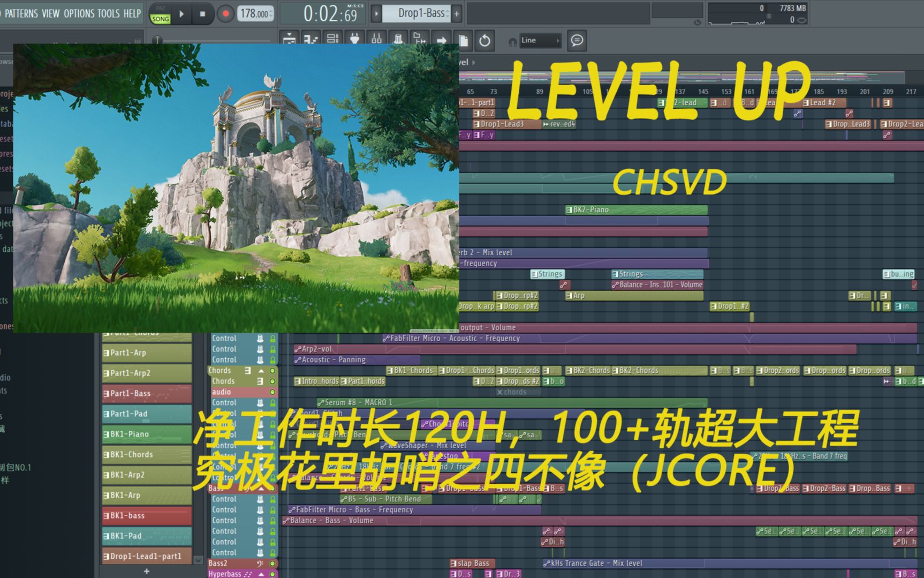924x578 pixels.
Task: Select the Part1-Arp pattern in the picker
Action: (147, 352)
